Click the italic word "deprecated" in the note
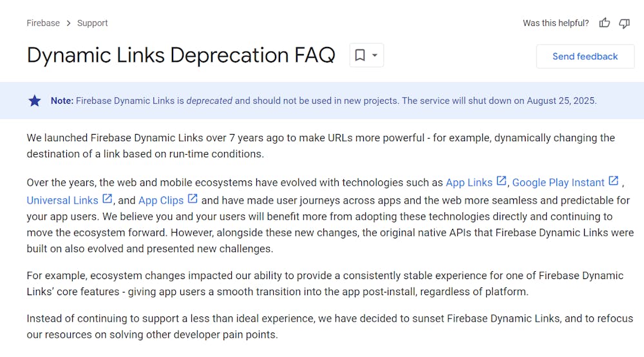This screenshot has width=644, height=357. coord(209,101)
